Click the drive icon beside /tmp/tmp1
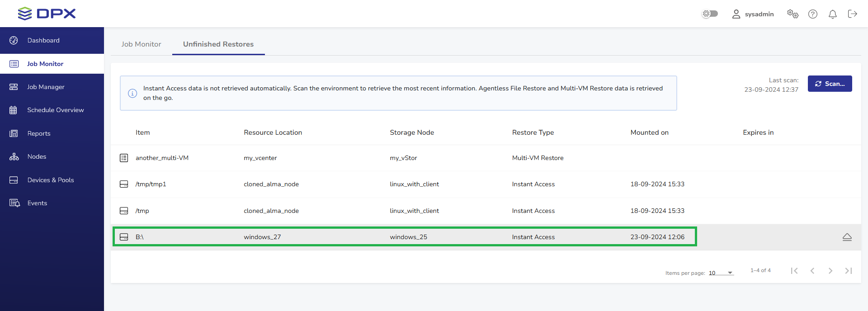 pyautogui.click(x=124, y=184)
